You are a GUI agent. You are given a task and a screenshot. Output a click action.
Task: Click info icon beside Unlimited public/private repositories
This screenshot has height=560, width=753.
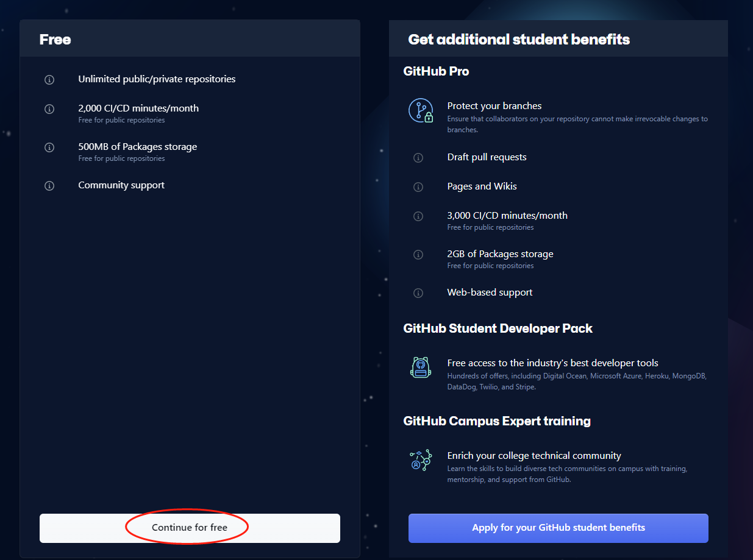49,80
